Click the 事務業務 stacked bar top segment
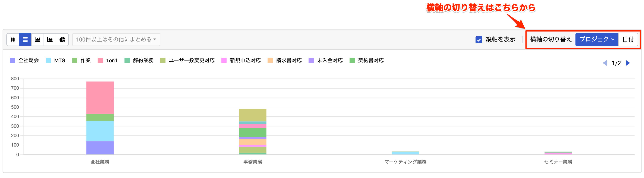644x178 pixels. coord(253,115)
